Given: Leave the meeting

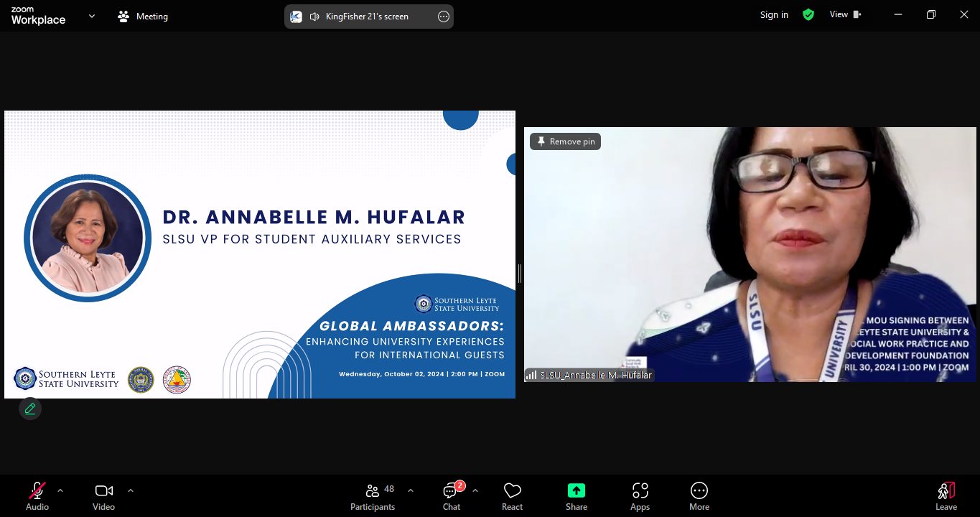Looking at the screenshot, I should point(946,496).
